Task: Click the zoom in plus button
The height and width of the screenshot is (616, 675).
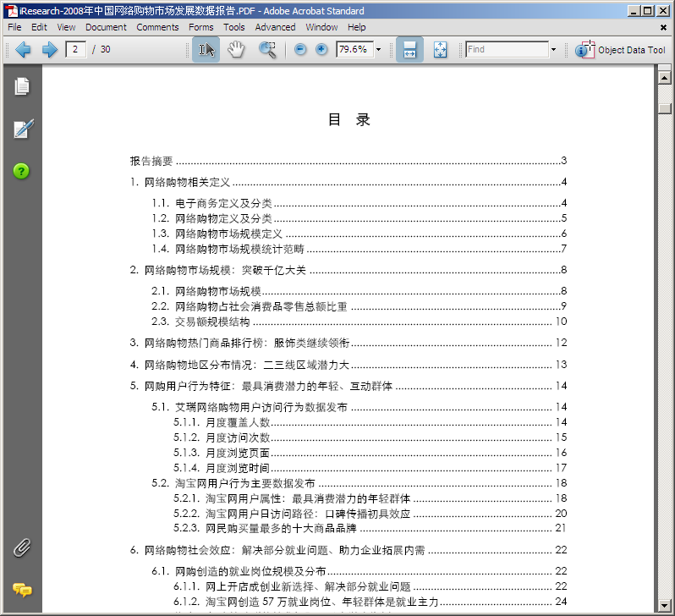Action: (x=321, y=50)
